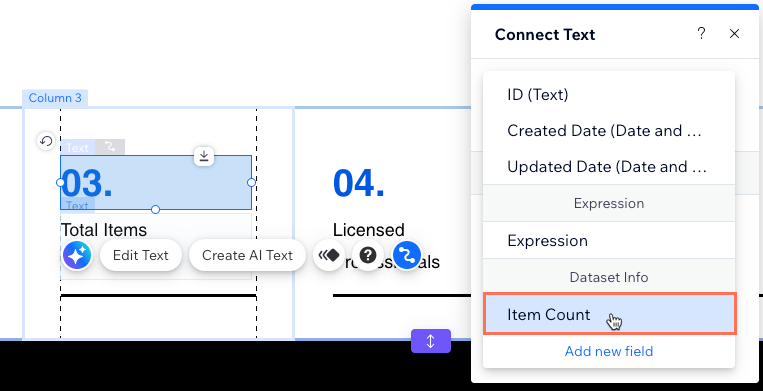Click the gray connection icon beside Text label

point(110,146)
